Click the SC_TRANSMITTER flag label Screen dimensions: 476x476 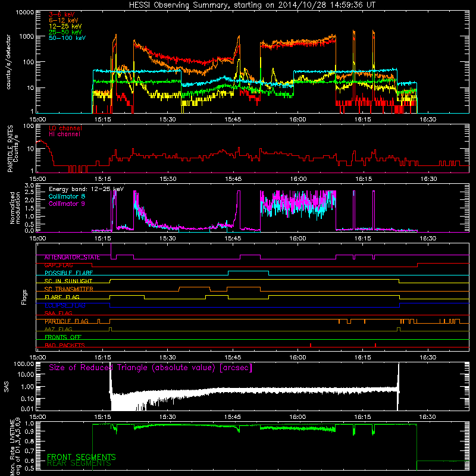point(68,289)
